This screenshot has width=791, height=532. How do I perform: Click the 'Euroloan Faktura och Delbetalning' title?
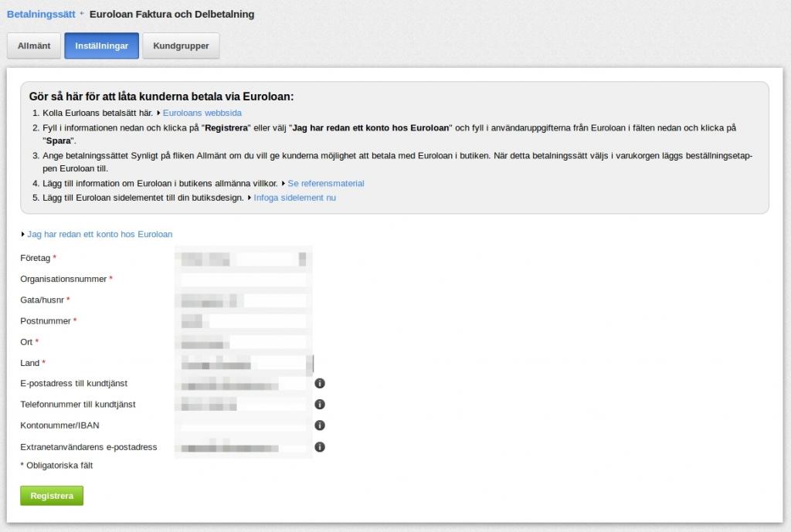tap(171, 14)
